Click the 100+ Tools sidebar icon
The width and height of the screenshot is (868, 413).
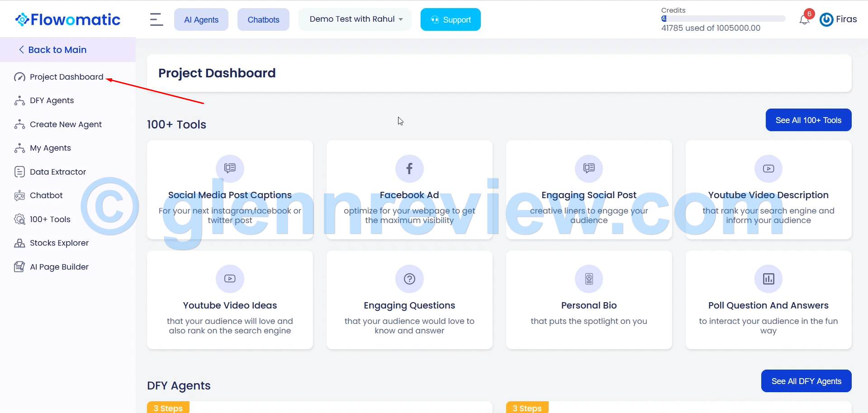19,219
